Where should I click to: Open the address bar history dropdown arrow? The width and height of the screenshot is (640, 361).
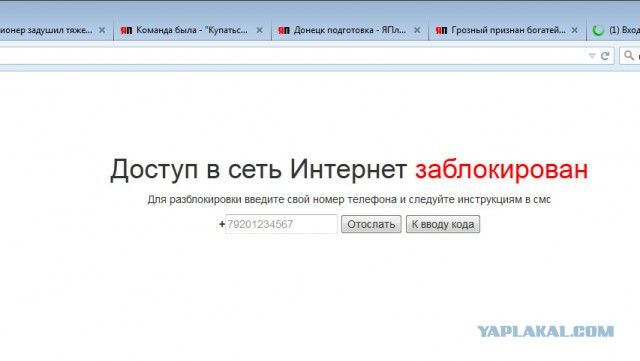coord(592,56)
